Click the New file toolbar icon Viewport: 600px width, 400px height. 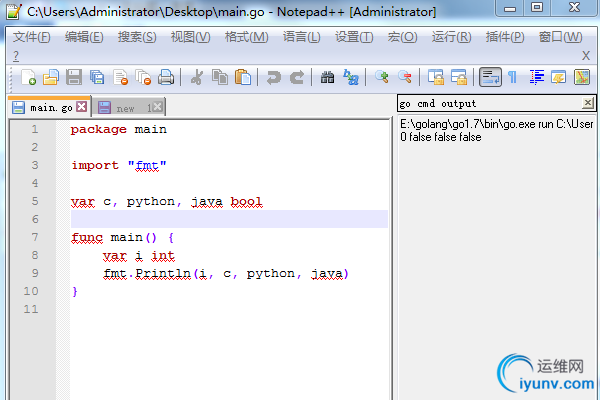click(28, 77)
